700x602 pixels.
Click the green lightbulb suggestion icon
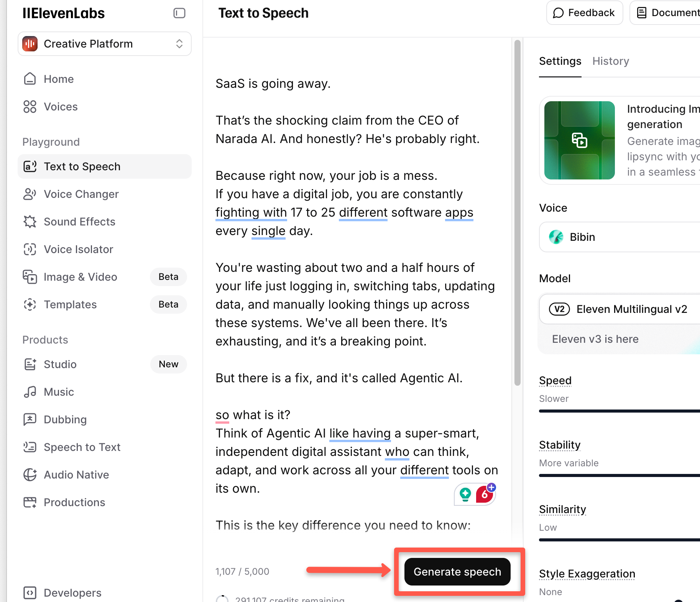[465, 494]
